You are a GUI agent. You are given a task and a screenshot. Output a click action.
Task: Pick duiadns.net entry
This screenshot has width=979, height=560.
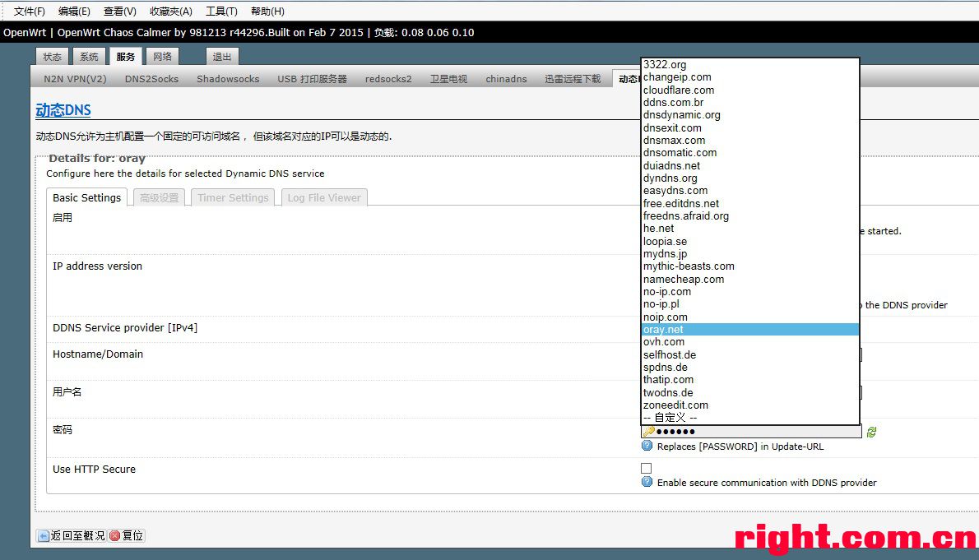(x=750, y=165)
